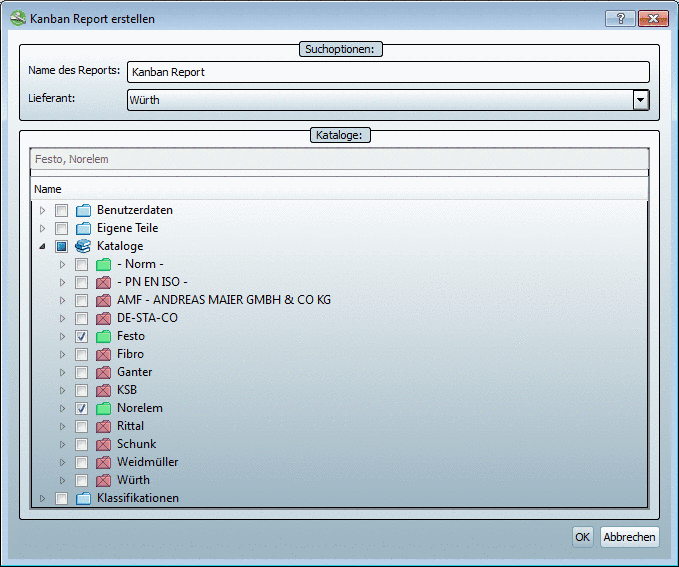This screenshot has width=679, height=567.
Task: Click the red folder icon of DE-STA-CO
Action: point(103,318)
